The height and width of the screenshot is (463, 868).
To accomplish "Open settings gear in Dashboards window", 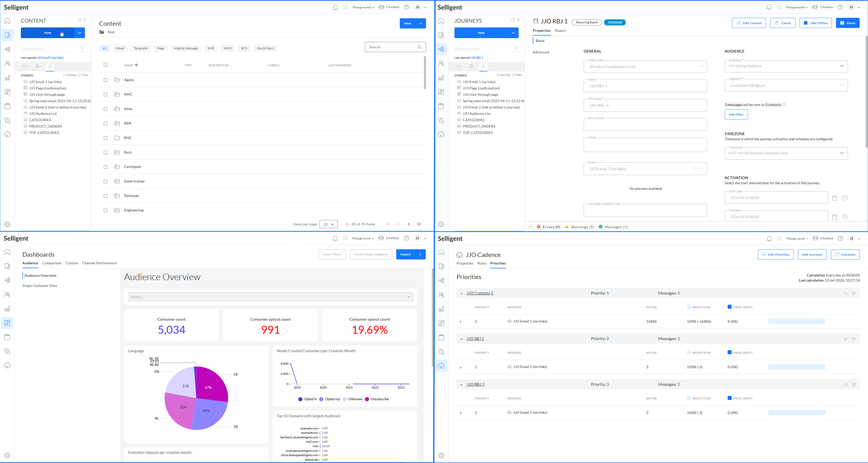I will (7, 455).
